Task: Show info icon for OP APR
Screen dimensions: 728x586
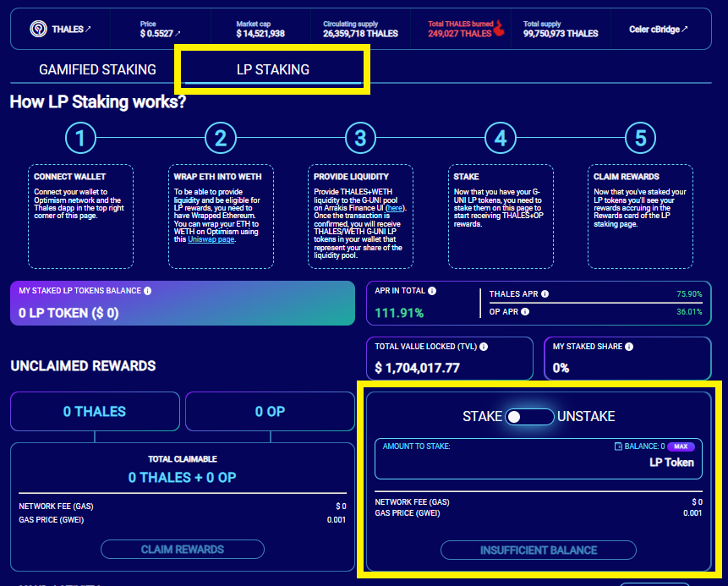Action: click(524, 311)
